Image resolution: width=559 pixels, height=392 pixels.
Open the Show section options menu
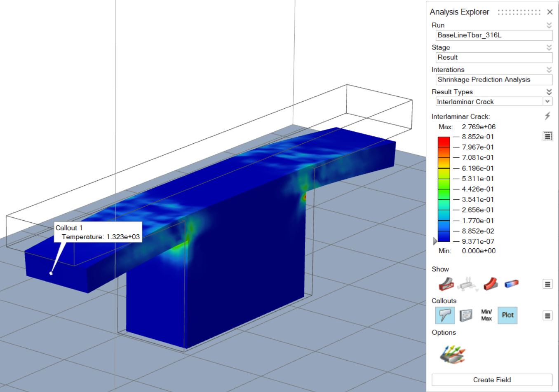coord(547,284)
